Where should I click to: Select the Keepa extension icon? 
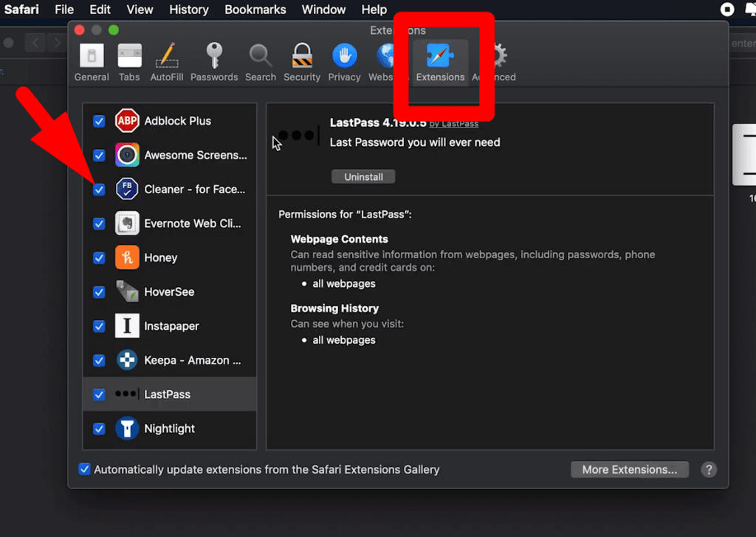(x=127, y=360)
